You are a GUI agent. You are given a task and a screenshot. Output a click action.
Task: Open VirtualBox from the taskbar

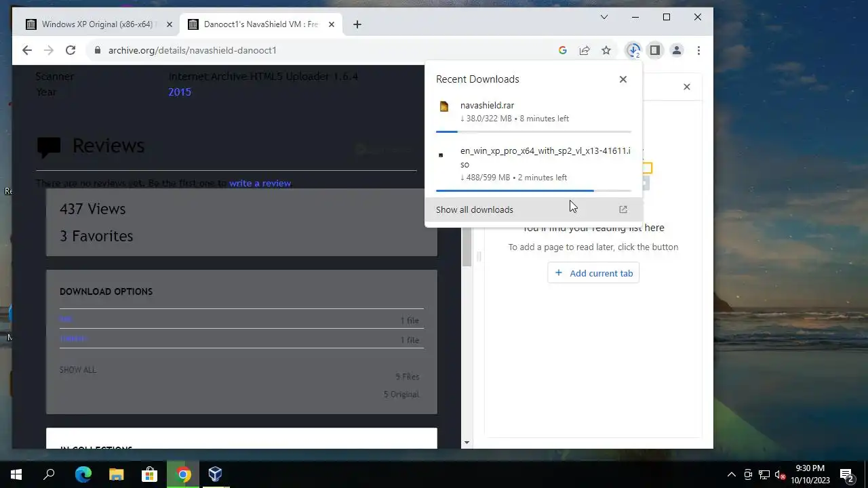(x=216, y=474)
